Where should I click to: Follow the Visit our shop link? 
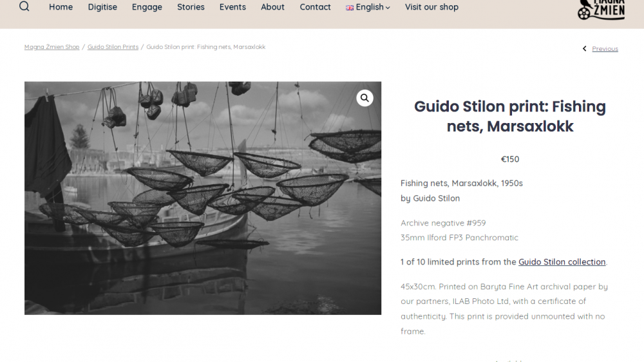(x=431, y=7)
